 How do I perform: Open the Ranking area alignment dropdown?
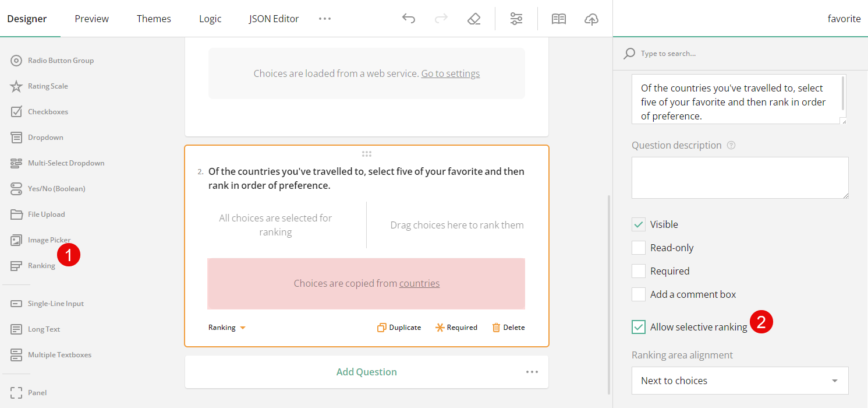[x=739, y=381]
